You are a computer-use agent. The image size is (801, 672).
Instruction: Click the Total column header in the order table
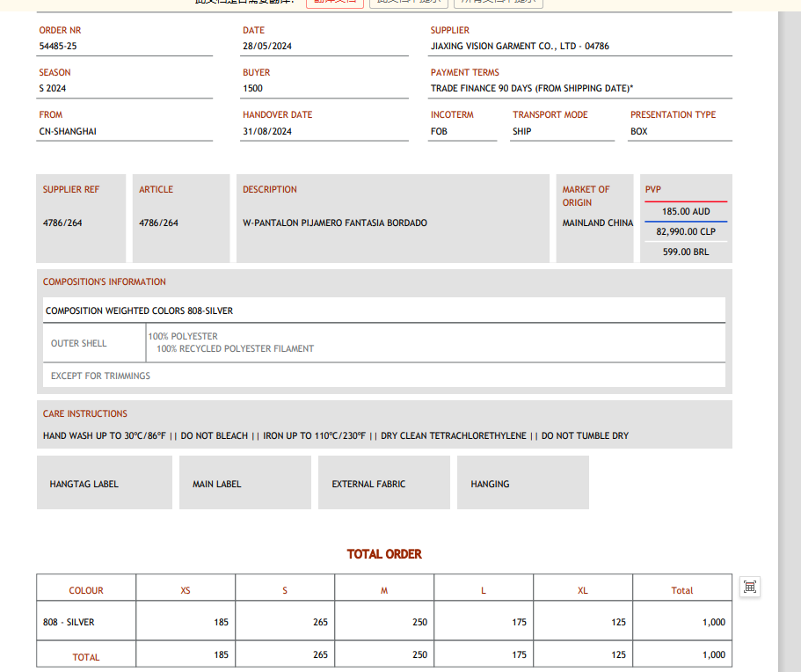[681, 590]
